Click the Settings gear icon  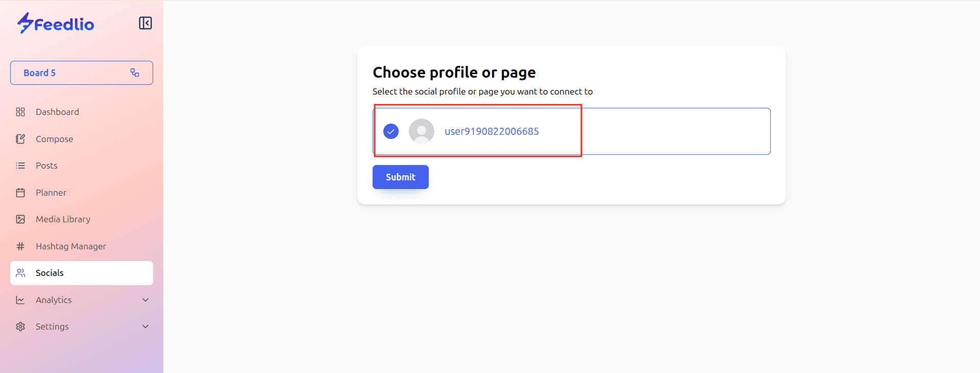[20, 327]
